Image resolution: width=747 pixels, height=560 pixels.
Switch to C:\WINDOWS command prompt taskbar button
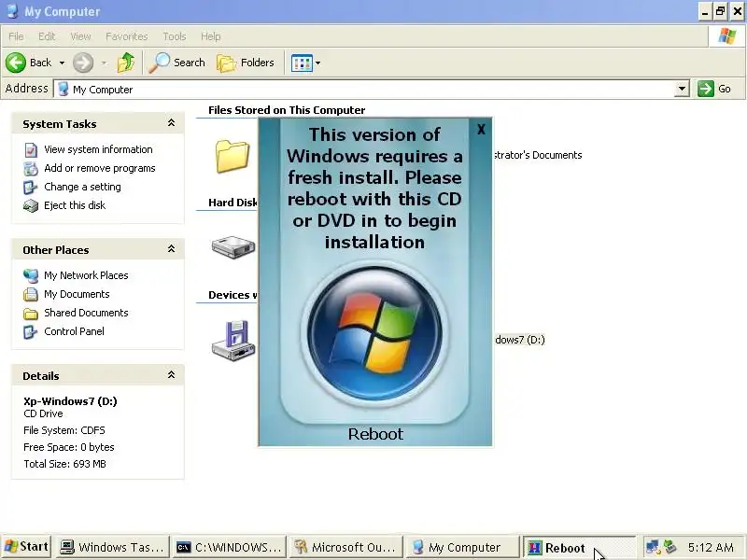click(x=229, y=547)
